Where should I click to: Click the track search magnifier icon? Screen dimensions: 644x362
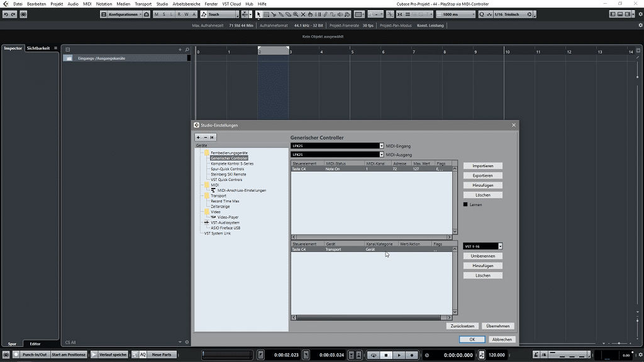[187, 50]
